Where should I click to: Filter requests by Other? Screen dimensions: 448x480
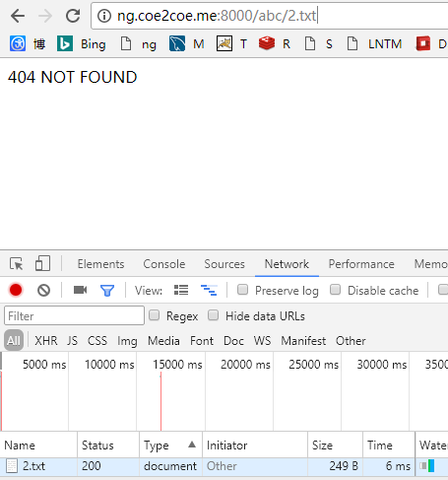[x=351, y=341]
